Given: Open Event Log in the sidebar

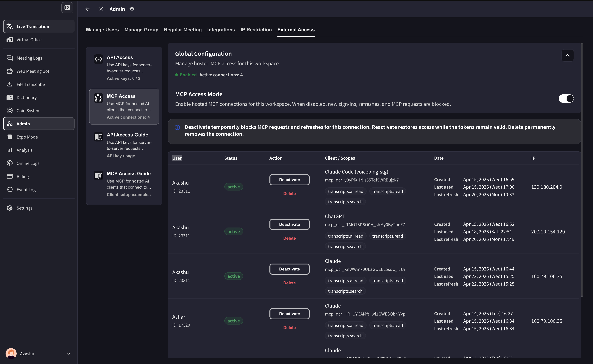Looking at the screenshot, I should point(38,189).
